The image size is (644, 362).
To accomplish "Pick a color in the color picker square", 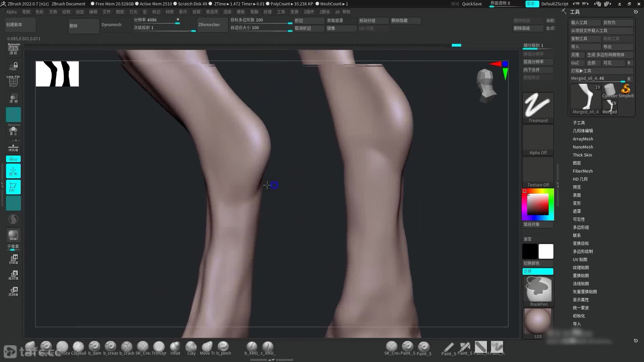I will pyautogui.click(x=538, y=204).
